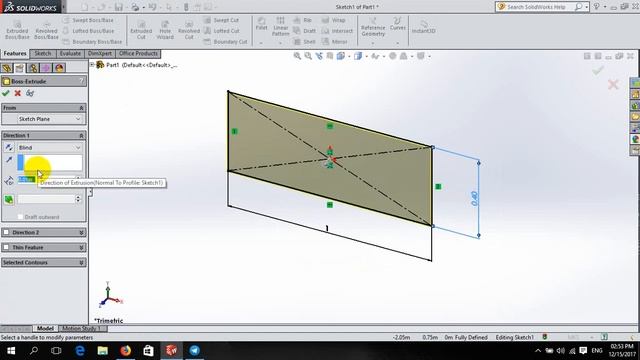Open the Blind end condition dropdown
Image resolution: width=640 pixels, height=360 pixels.
49,147
